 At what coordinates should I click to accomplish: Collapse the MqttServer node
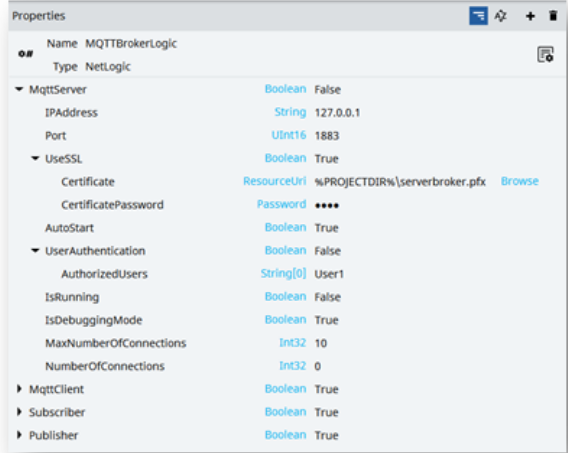click(x=19, y=89)
